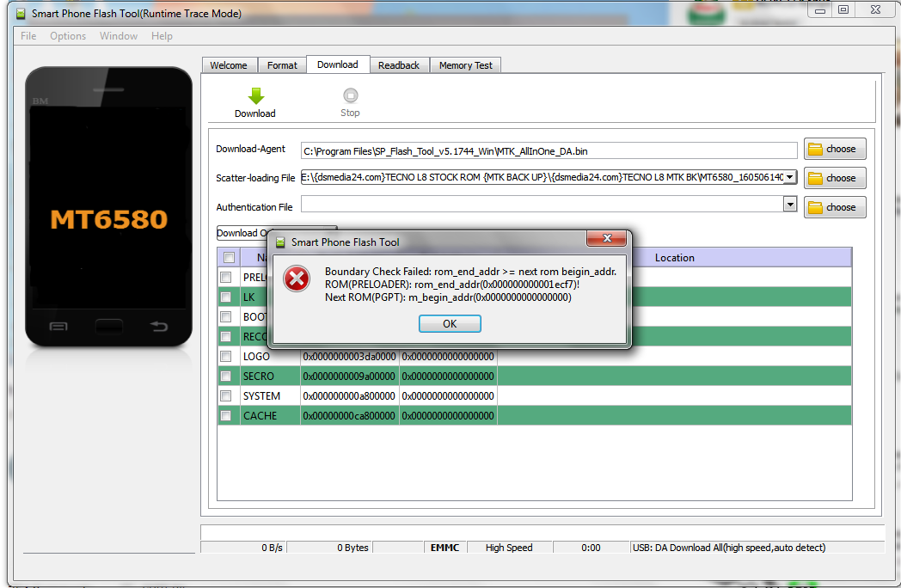The height and width of the screenshot is (588, 901).
Task: Select the Download tab
Action: coord(338,64)
